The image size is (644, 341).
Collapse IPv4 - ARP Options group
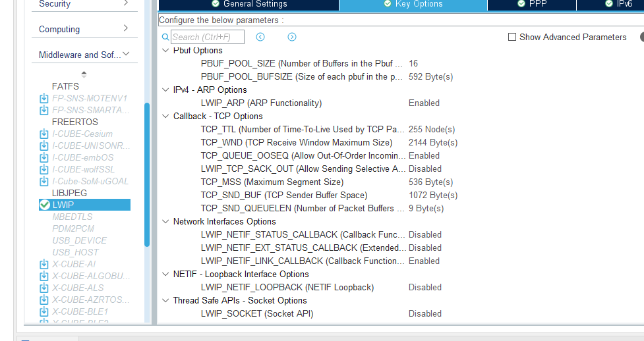point(165,90)
